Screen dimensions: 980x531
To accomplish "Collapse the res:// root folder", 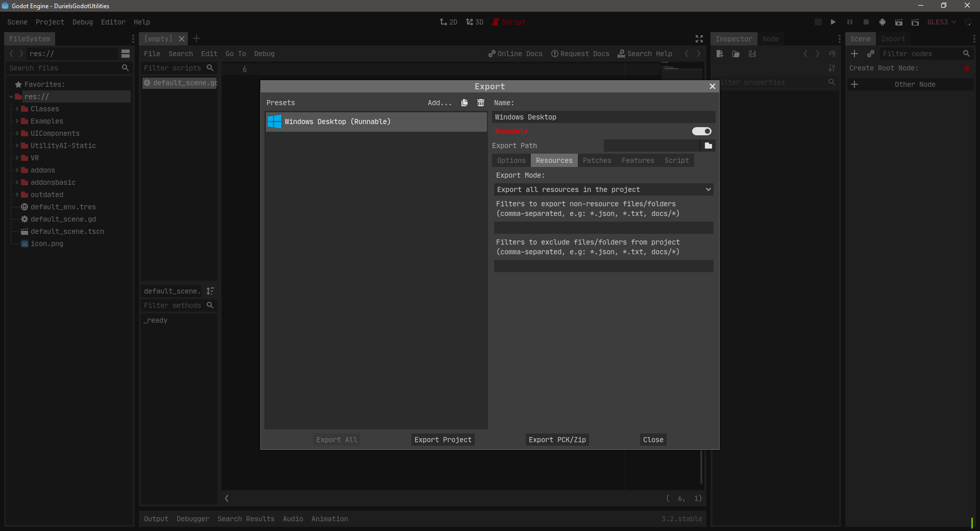I will (x=11, y=96).
